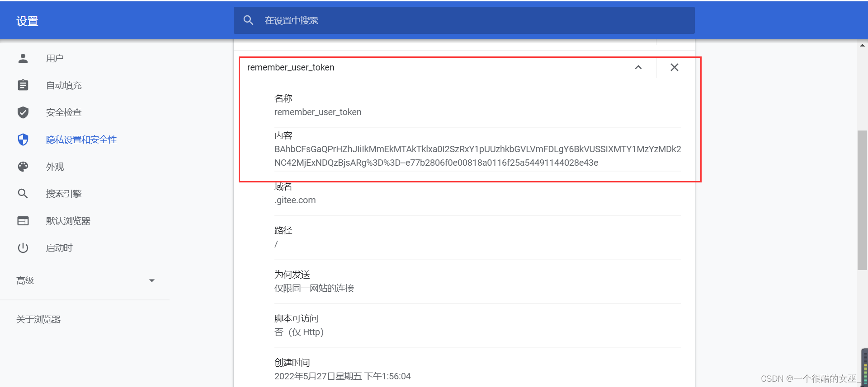868x387 pixels.
Task: Collapse the remember_user_token cookie details
Action: point(638,67)
